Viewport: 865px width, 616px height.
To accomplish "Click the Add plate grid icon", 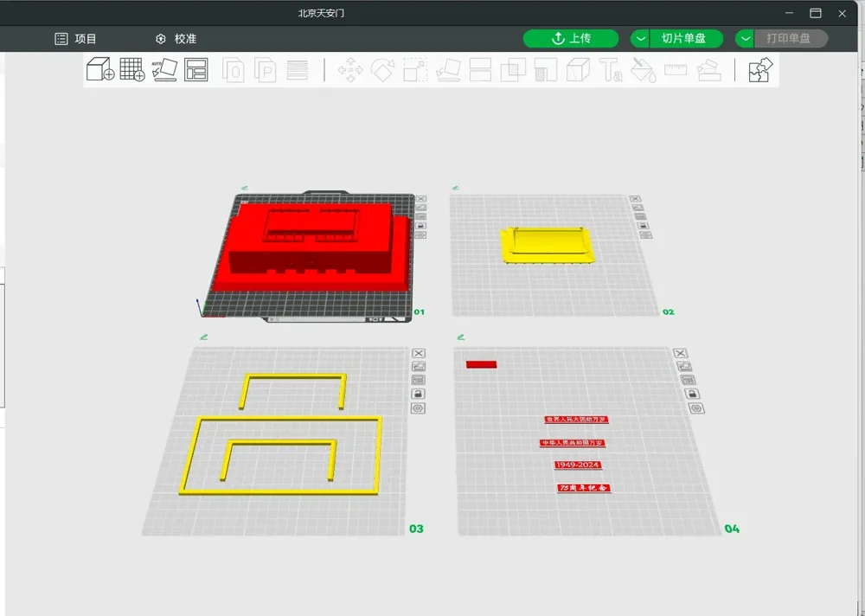I will click(131, 69).
